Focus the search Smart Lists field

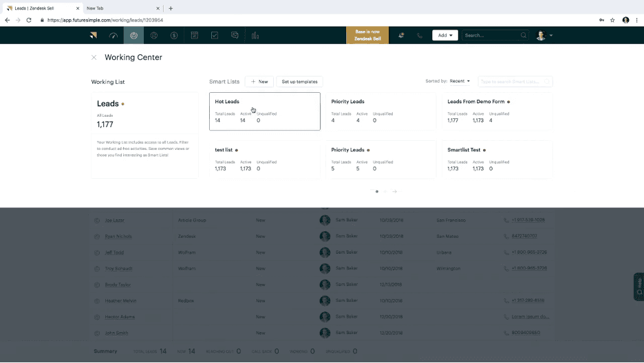click(x=512, y=82)
